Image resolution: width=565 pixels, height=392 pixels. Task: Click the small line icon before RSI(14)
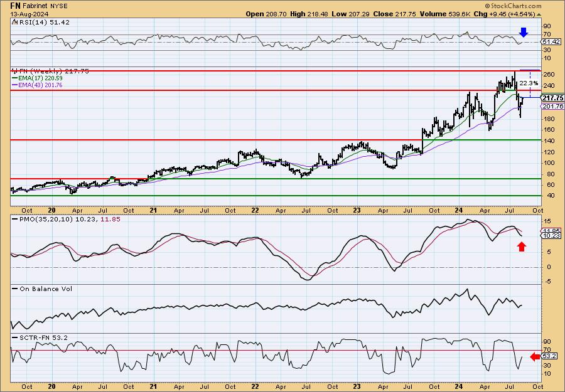click(x=14, y=22)
